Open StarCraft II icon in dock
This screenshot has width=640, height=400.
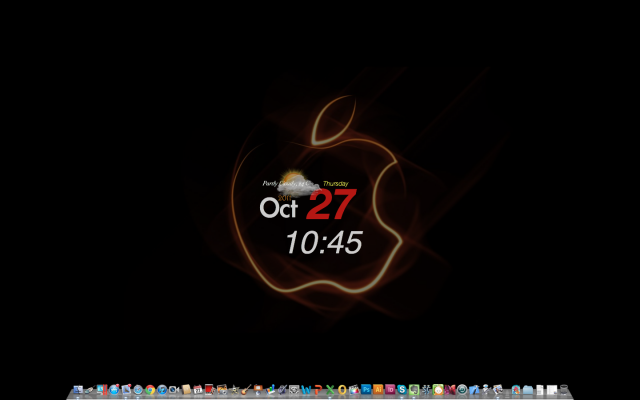click(426, 390)
